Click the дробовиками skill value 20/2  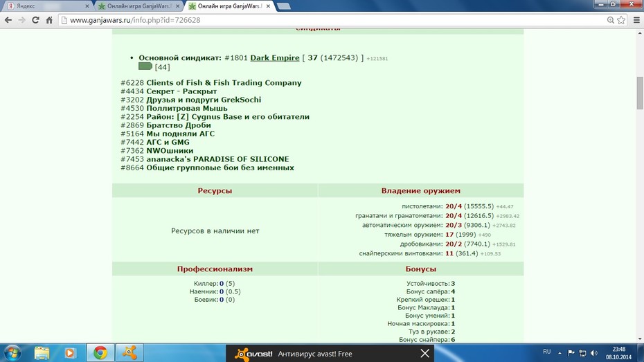454,244
